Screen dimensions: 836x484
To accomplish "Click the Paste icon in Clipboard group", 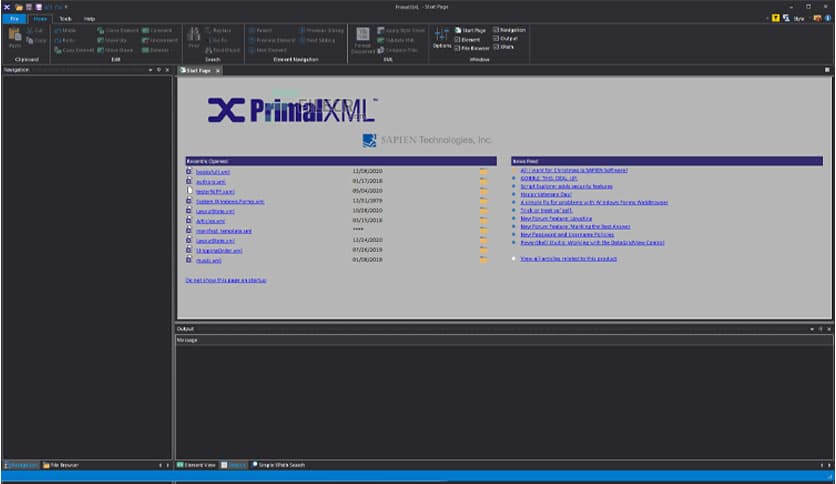I will click(x=15, y=35).
